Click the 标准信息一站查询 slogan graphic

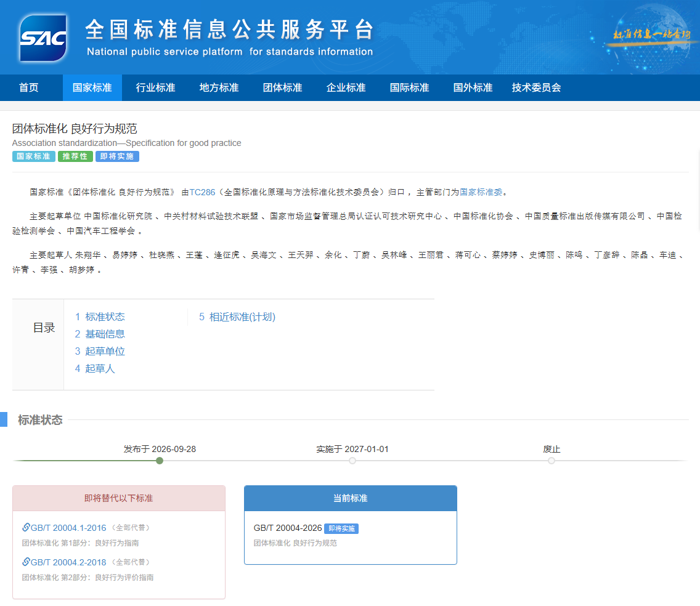click(651, 34)
